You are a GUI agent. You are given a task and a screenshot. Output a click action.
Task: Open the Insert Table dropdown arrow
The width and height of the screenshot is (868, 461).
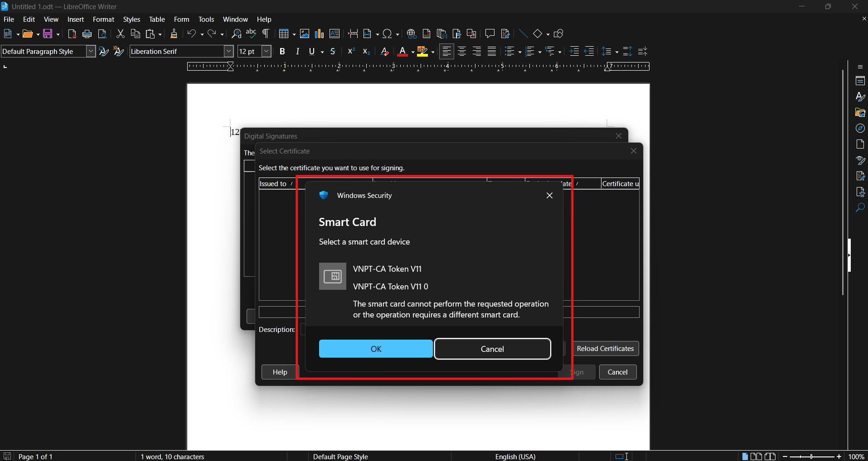[294, 34]
